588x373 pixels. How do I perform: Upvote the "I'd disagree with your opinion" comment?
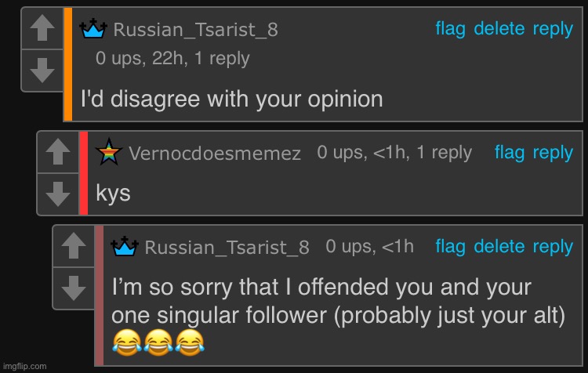pos(42,28)
